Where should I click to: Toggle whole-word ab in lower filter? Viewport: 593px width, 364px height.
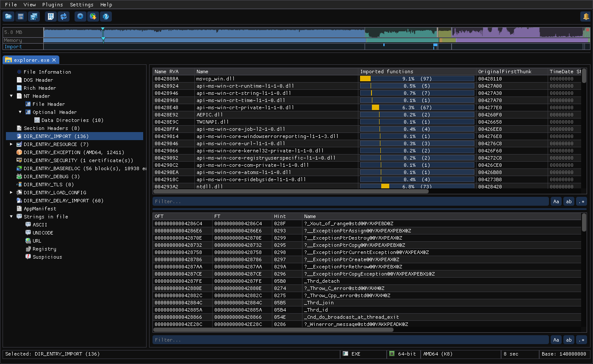569,340
